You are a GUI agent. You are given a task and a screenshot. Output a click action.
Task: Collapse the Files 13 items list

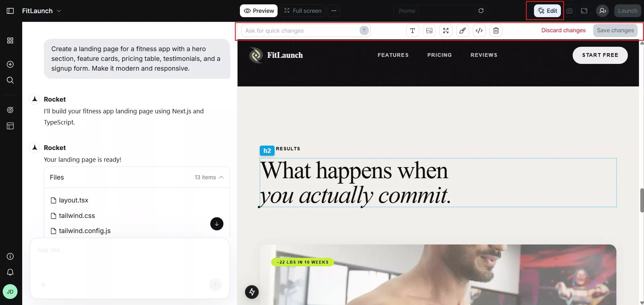(x=221, y=177)
